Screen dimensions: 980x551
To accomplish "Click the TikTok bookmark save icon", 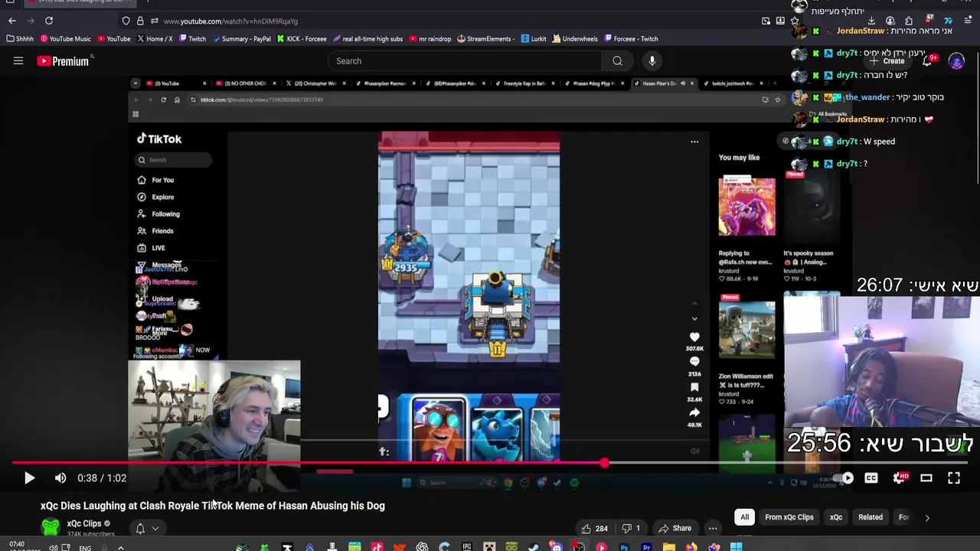I will [x=694, y=387].
